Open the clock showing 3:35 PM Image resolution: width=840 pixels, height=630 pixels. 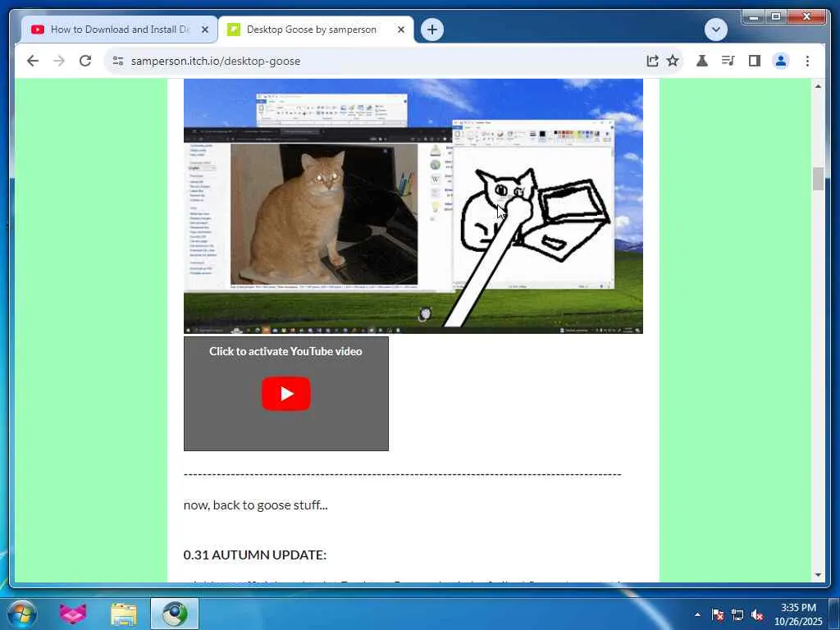pos(798,614)
